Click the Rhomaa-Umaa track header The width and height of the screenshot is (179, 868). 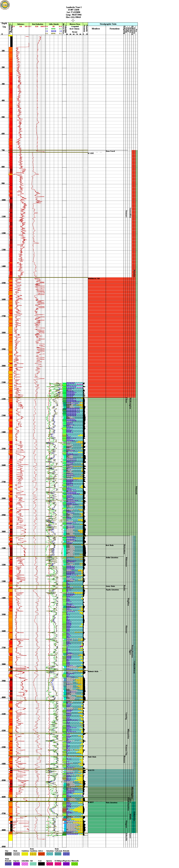point(75,24)
